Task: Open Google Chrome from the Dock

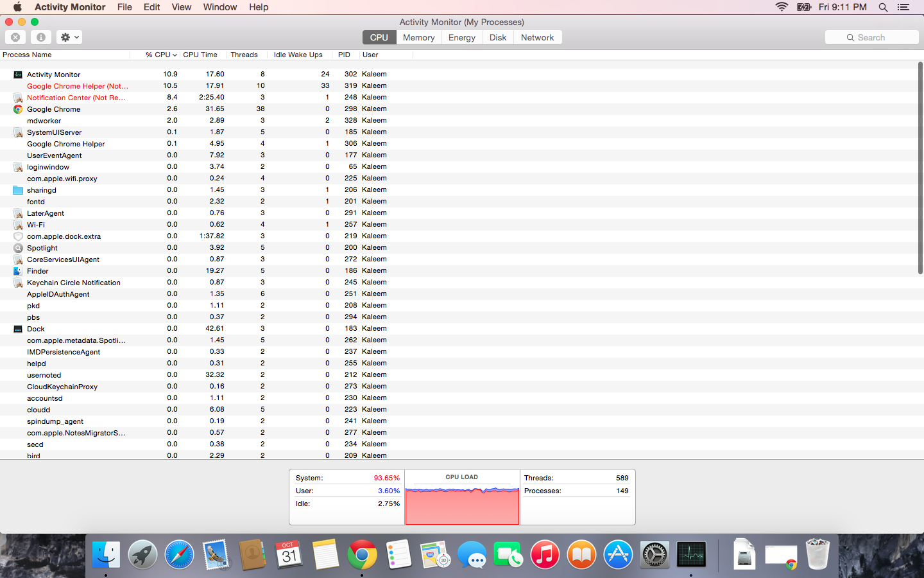Action: (x=362, y=554)
